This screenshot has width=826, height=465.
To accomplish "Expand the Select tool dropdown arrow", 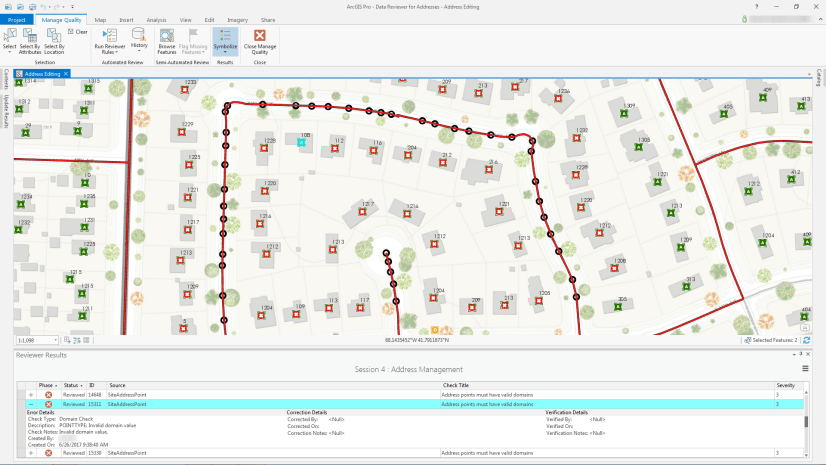I will pyautogui.click(x=9, y=52).
